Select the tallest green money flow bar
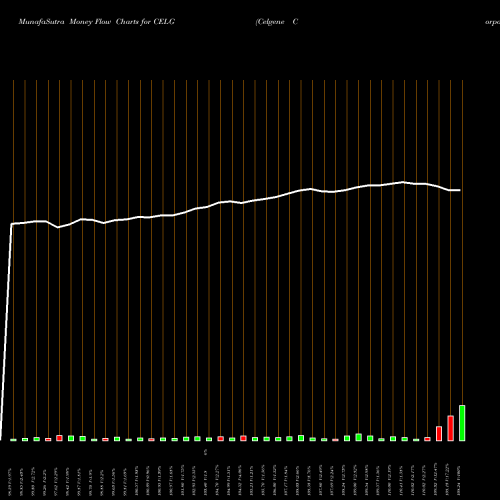The height and width of the screenshot is (500, 500). [x=462, y=423]
